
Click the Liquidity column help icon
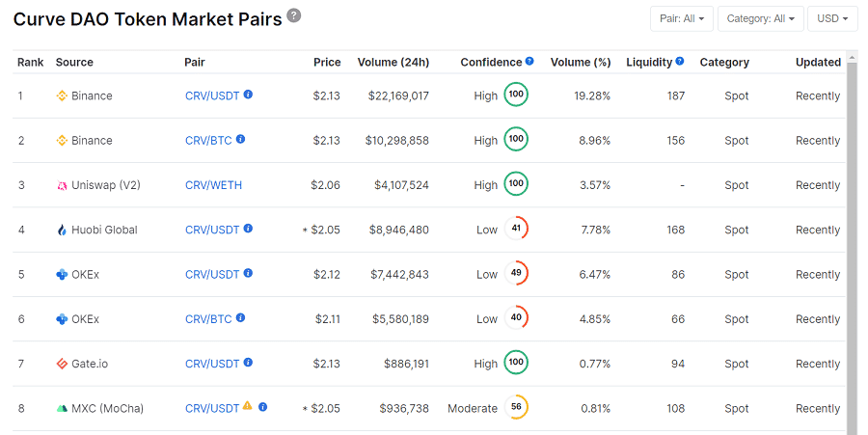680,61
